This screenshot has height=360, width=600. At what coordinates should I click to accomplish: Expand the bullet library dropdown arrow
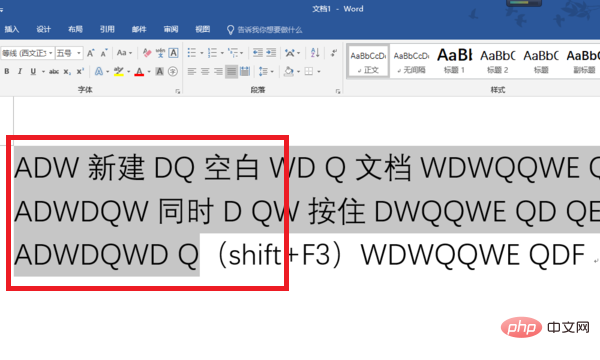coord(202,53)
